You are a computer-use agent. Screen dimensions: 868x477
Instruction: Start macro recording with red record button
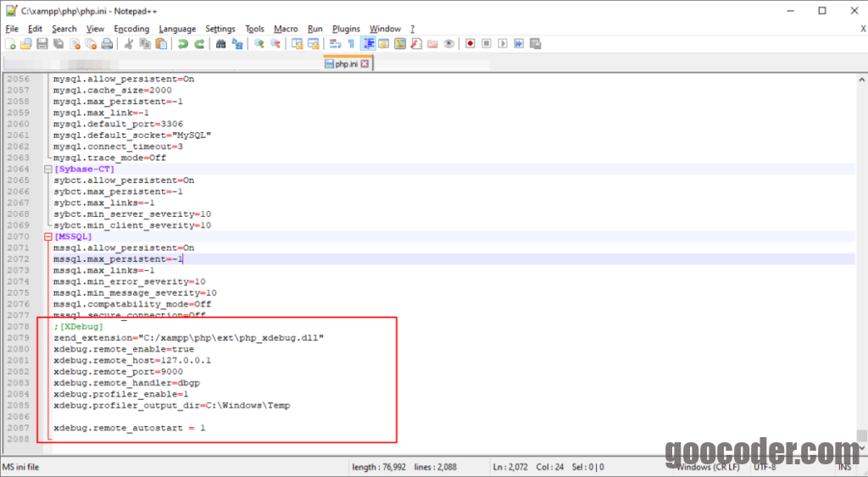(470, 43)
